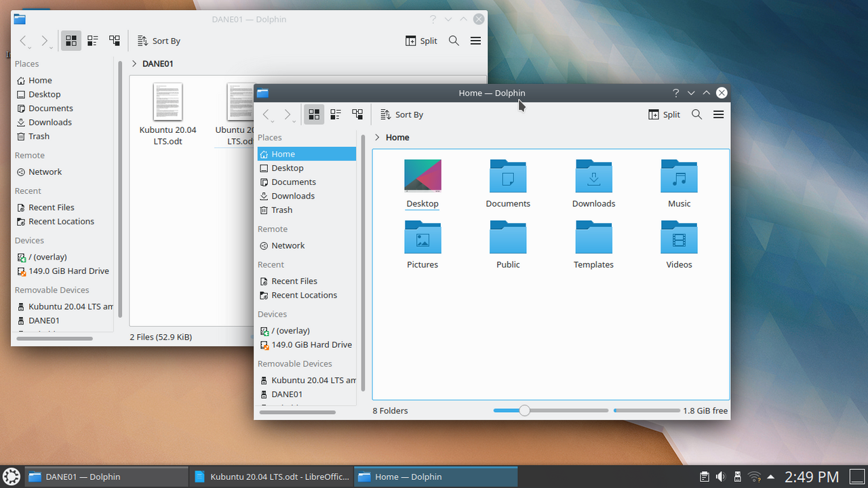Click the search icon in Home window

pyautogui.click(x=696, y=115)
